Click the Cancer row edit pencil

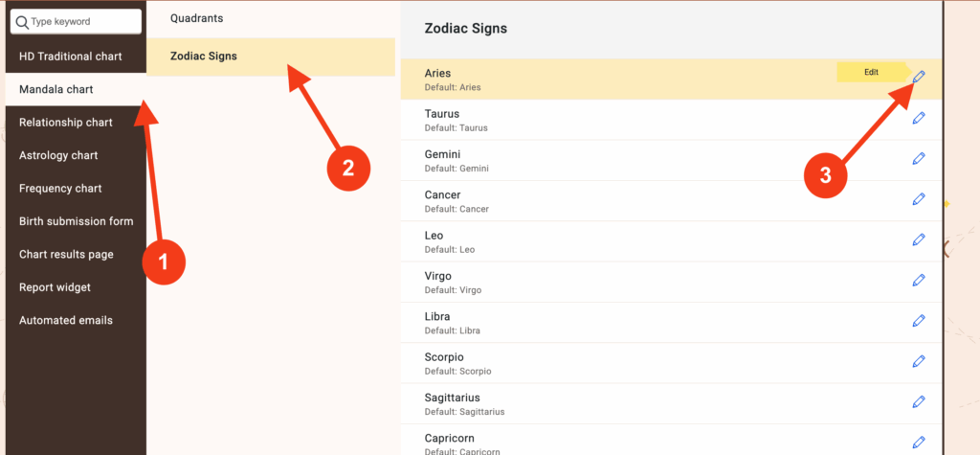[919, 198]
